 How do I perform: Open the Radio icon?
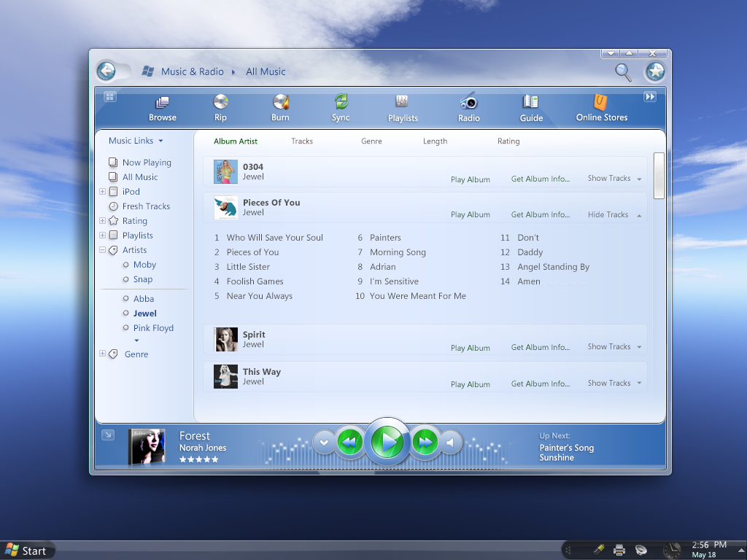[468, 101]
